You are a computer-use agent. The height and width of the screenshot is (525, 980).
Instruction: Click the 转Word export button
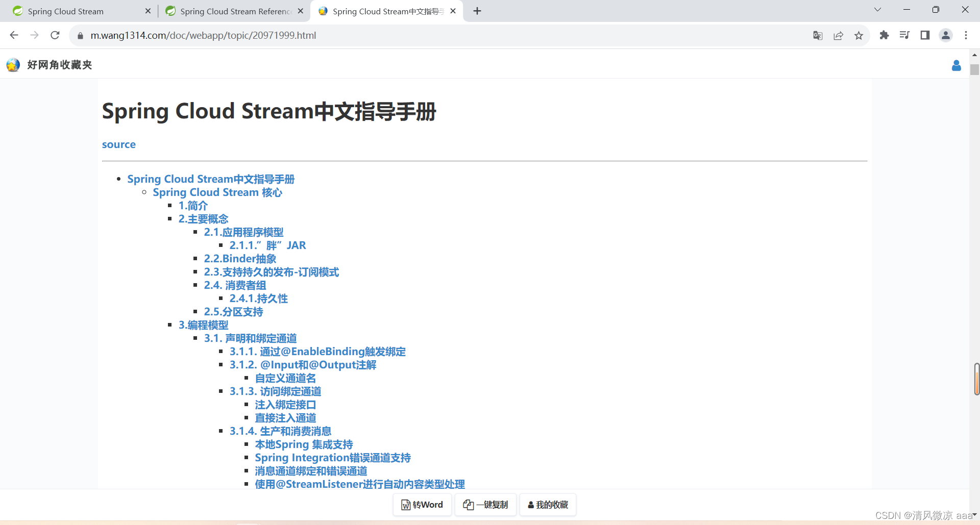[422, 505]
